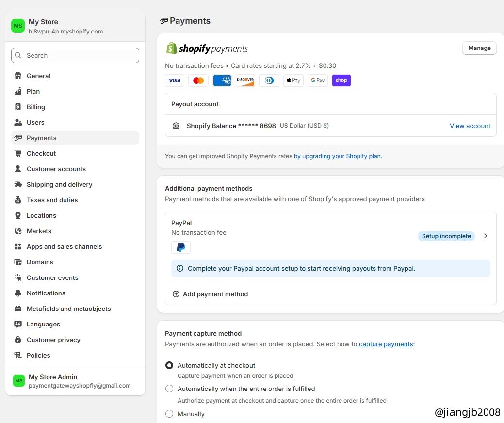Image resolution: width=504 pixels, height=423 pixels.
Task: Click the Languages translate icon
Action: [18, 325]
